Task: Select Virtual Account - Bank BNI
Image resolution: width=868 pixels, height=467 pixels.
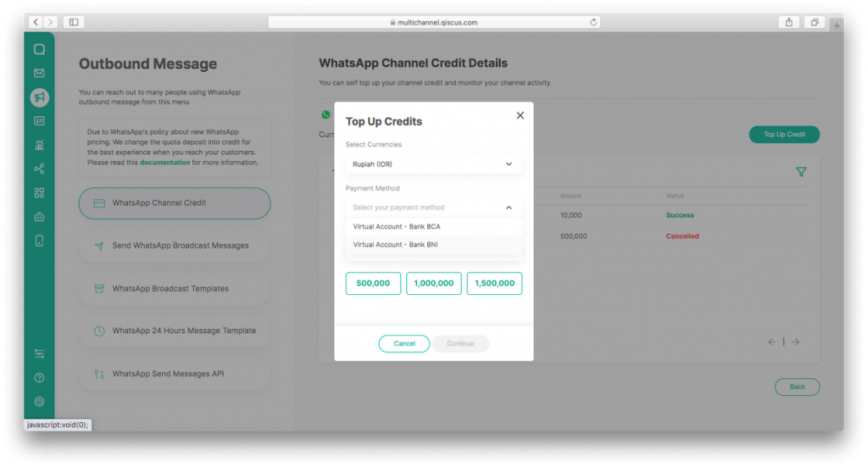Action: (x=433, y=245)
